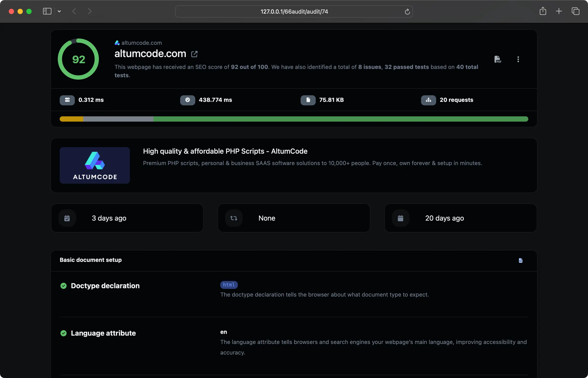Viewport: 588px width, 378px height.
Task: Click the PDF export icon
Action: tap(497, 59)
